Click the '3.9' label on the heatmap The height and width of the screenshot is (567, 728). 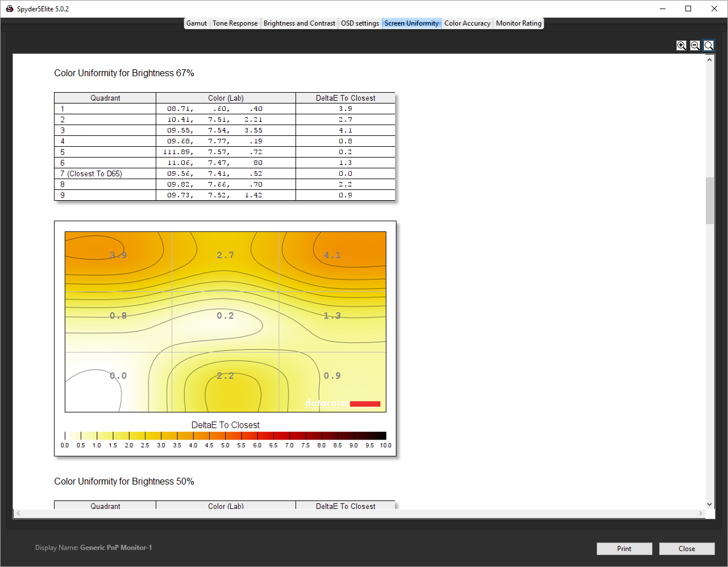pyautogui.click(x=118, y=255)
